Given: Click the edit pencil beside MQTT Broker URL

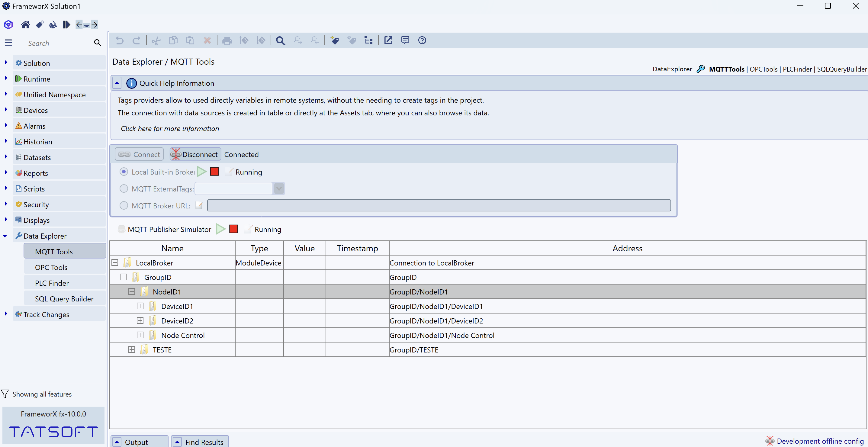Looking at the screenshot, I should click(x=199, y=205).
